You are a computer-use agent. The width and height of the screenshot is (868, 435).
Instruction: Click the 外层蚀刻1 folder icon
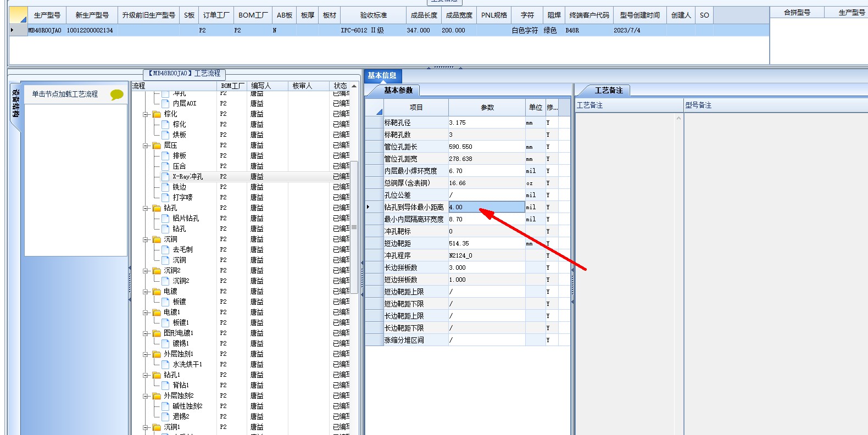click(x=157, y=354)
